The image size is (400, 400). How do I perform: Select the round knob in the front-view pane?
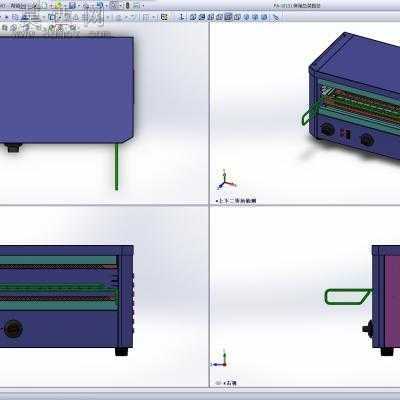pyautogui.click(x=13, y=329)
